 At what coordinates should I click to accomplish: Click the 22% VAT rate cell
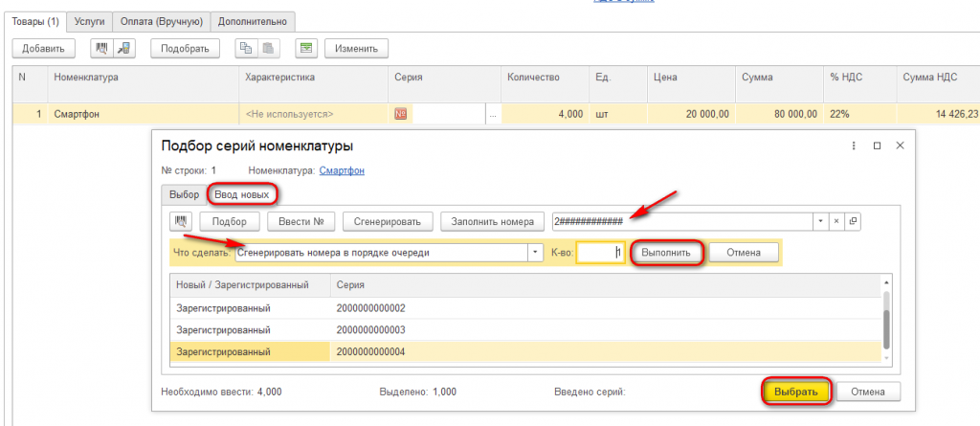(859, 115)
